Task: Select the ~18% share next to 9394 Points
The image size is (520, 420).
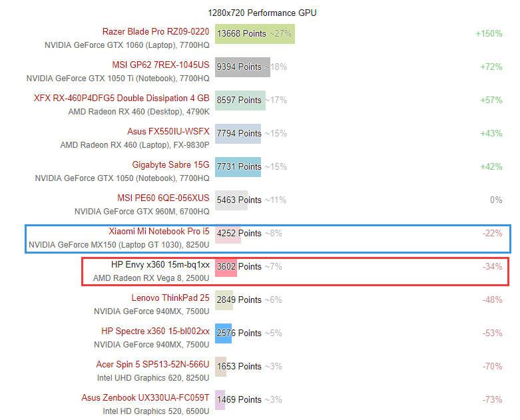Action: tap(276, 67)
